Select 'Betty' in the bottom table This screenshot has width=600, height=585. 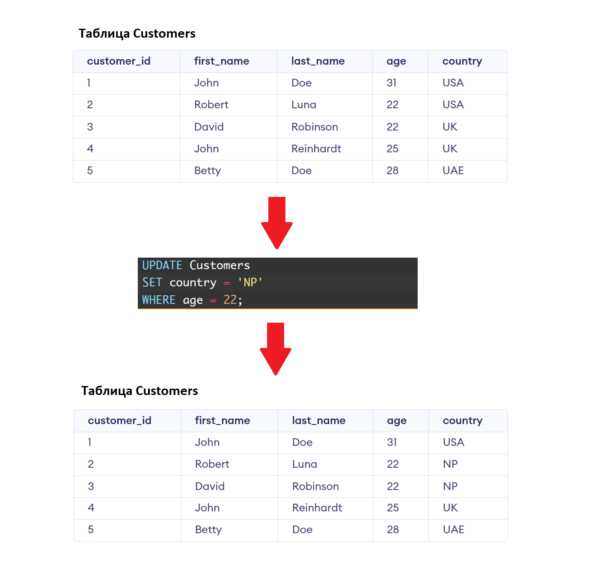tap(208, 529)
